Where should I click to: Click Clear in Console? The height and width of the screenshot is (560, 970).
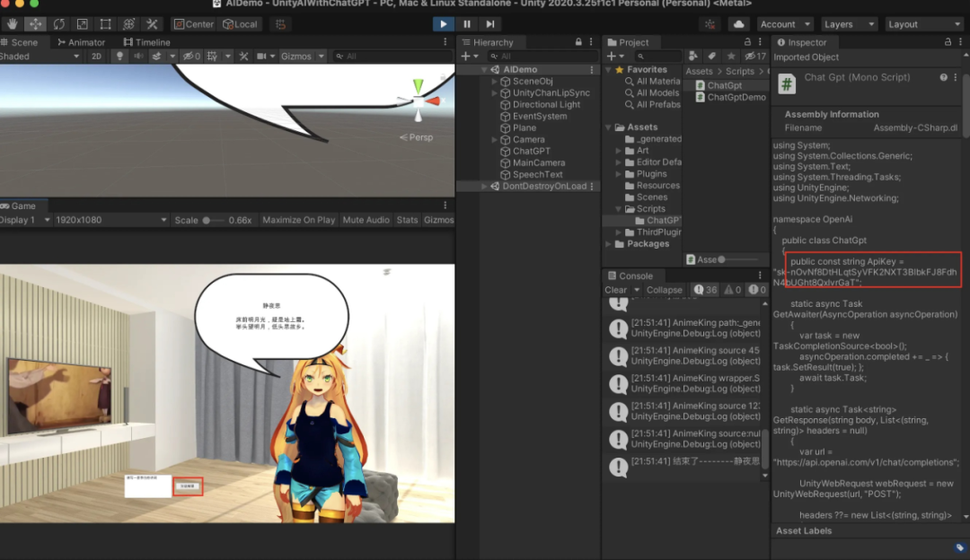click(615, 290)
